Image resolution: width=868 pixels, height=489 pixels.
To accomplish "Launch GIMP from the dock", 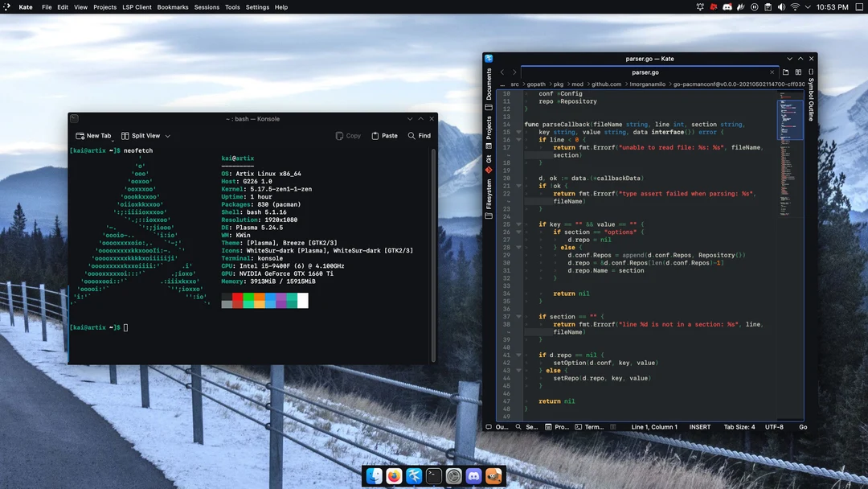I will point(493,476).
